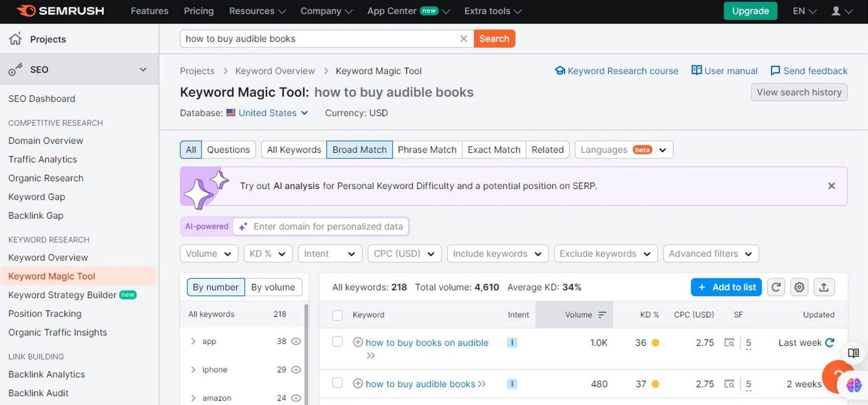The width and height of the screenshot is (868, 405).
Task: Add 'how to buy books on audible' plus icon
Action: point(358,342)
